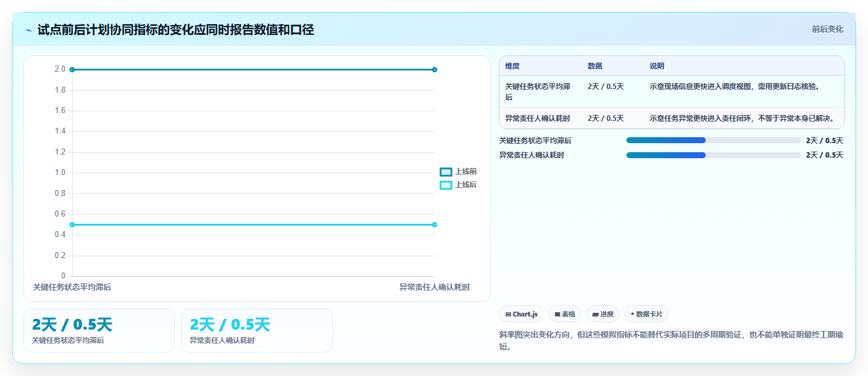Click the 关键任务状态平均滞后 progress bar
Image resolution: width=868 pixels, height=376 pixels.
[714, 140]
